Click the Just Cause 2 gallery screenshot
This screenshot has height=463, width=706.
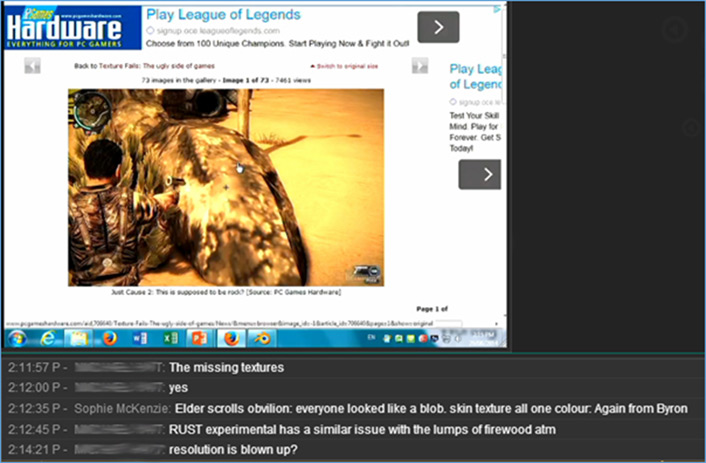point(226,187)
